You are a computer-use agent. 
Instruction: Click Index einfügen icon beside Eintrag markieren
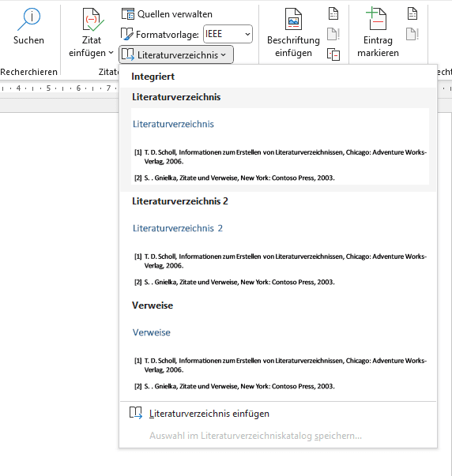point(412,13)
